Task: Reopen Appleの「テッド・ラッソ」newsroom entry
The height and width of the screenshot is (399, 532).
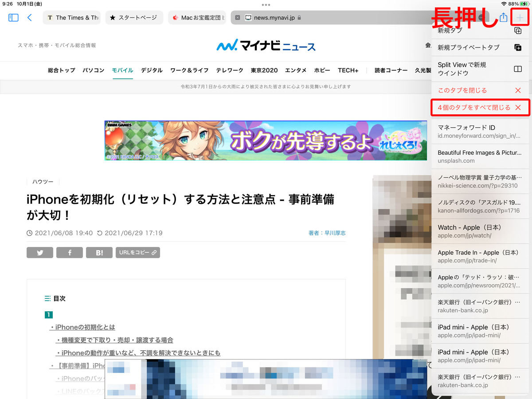Action: [480, 281]
